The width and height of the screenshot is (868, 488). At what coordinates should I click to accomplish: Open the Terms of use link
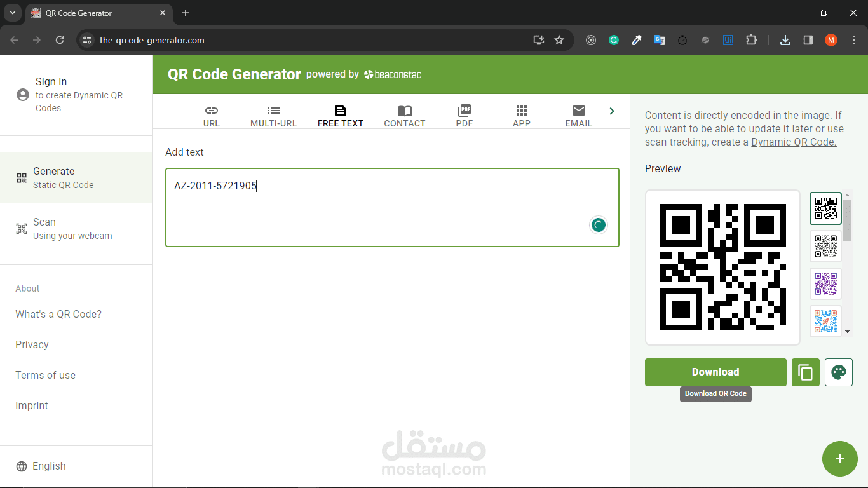45,375
